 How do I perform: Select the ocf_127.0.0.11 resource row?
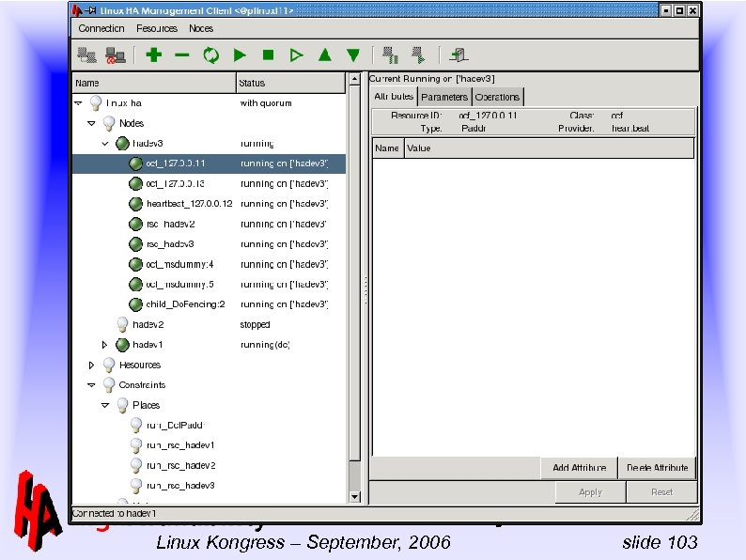[209, 163]
